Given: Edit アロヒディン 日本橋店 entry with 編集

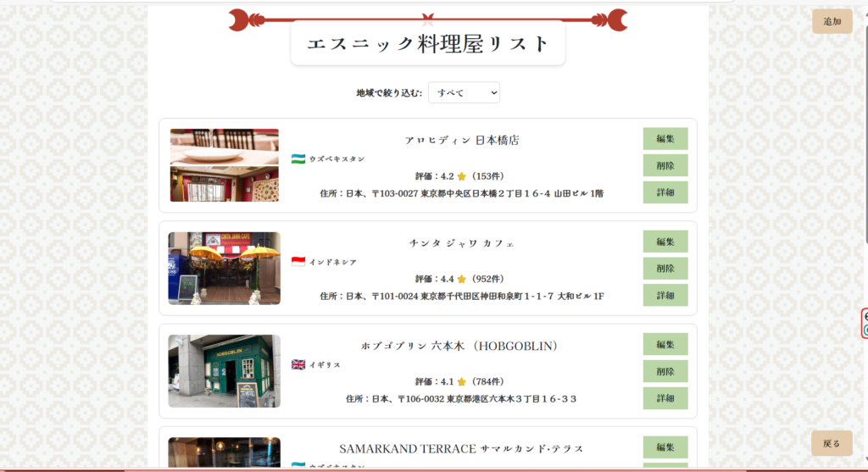Looking at the screenshot, I should point(665,139).
